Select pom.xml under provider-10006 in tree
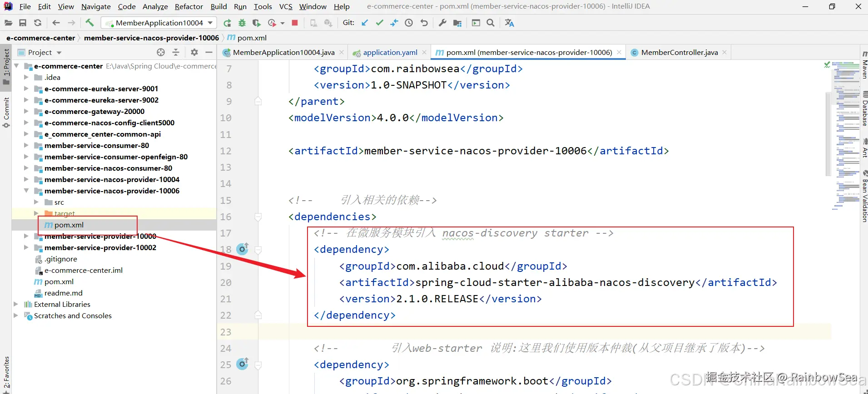The height and width of the screenshot is (394, 868). [69, 225]
